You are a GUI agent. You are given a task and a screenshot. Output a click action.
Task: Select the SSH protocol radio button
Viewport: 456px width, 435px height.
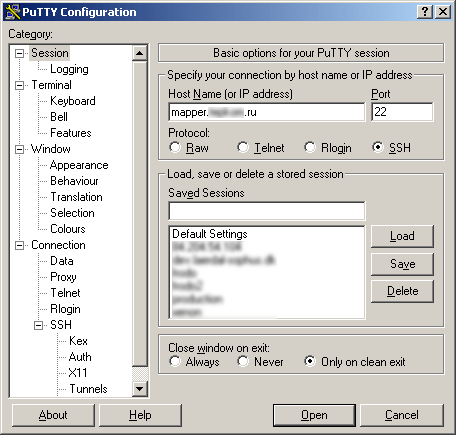(378, 147)
